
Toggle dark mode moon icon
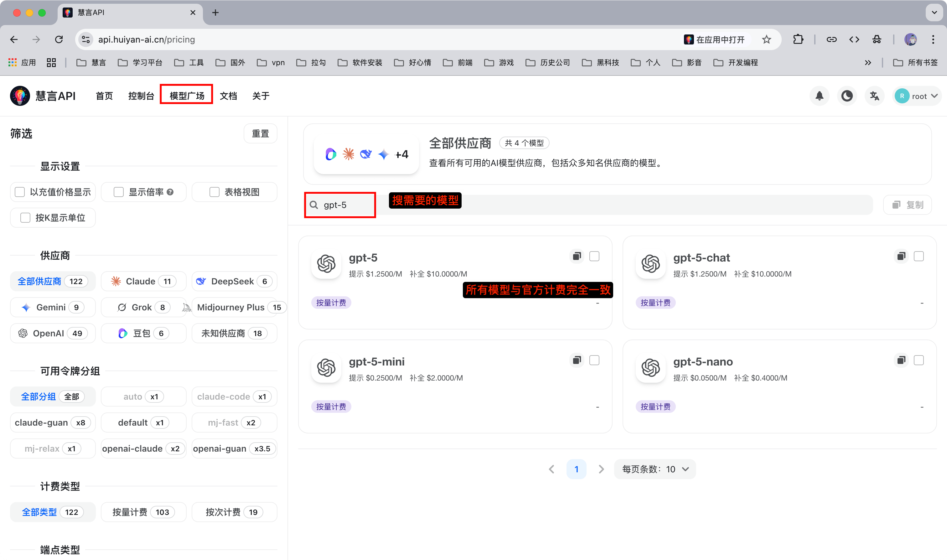[x=847, y=96]
